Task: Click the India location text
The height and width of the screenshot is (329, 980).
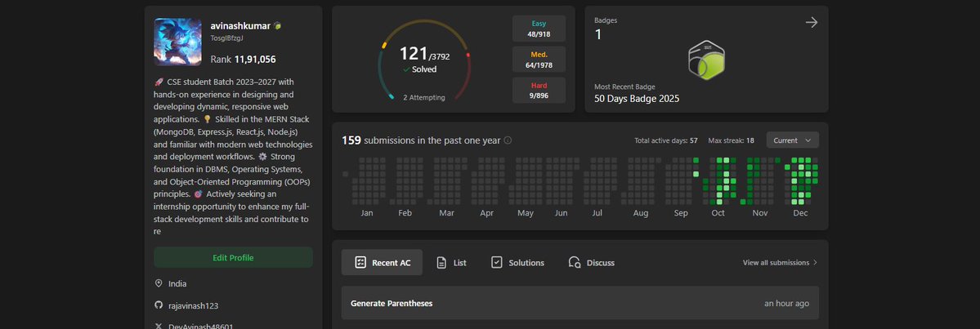Action: [x=177, y=283]
